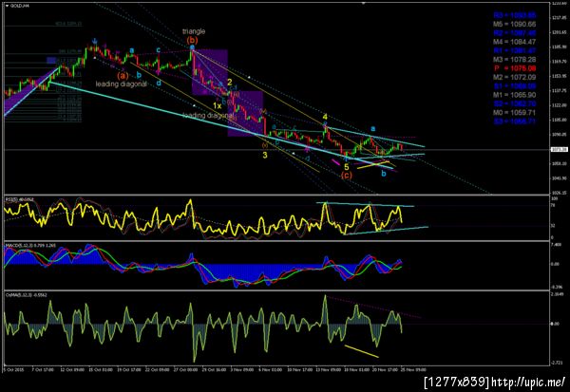Select the yellow wave '2' label
The image size is (570, 392).
(230, 83)
